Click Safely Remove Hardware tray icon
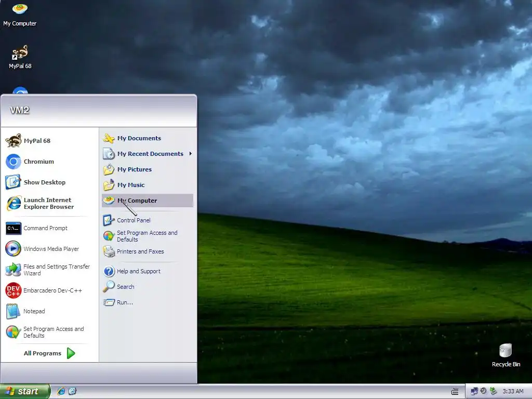532x399 pixels. point(493,391)
